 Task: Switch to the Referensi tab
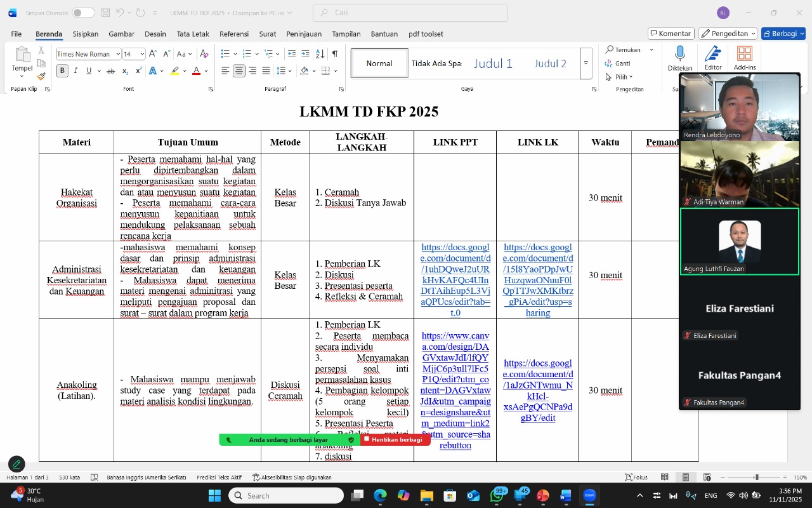pyautogui.click(x=234, y=34)
